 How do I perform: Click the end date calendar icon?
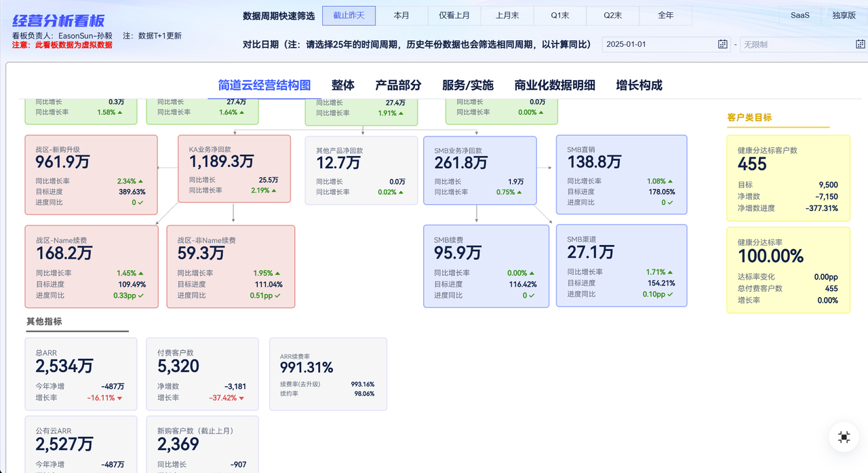[x=861, y=44]
